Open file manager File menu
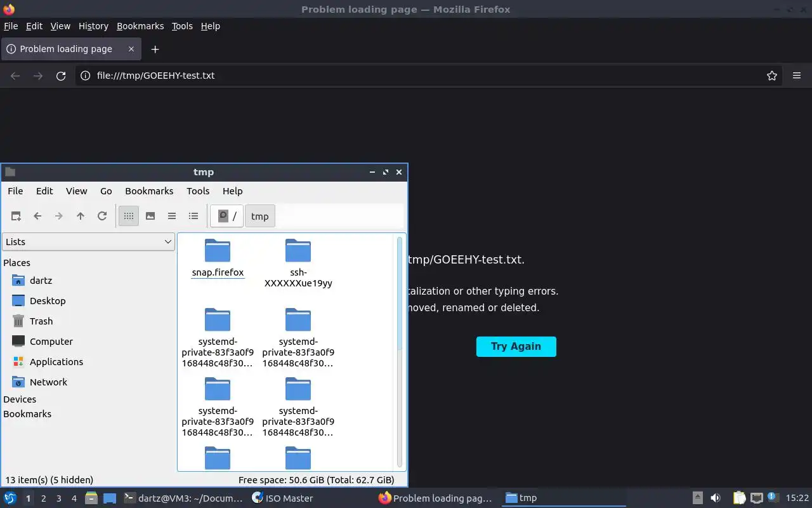The height and width of the screenshot is (508, 812). click(x=15, y=190)
